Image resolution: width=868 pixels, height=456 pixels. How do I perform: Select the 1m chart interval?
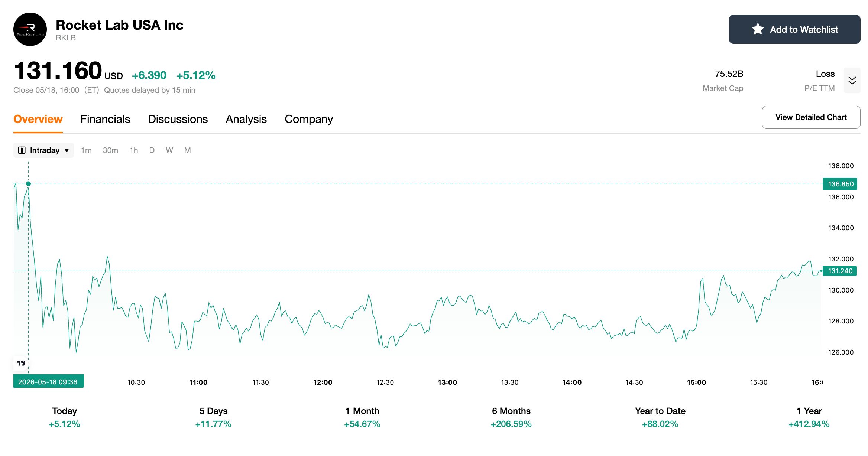(86, 150)
